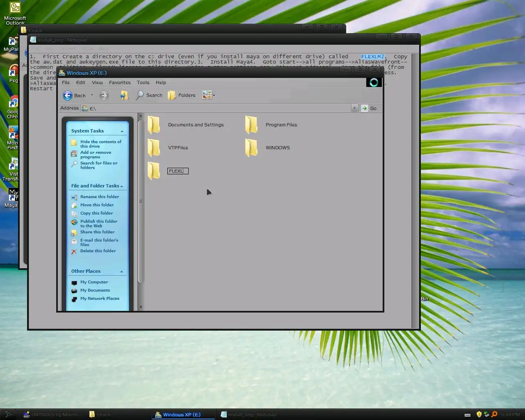Click Add or remove programs link

[x=96, y=155]
